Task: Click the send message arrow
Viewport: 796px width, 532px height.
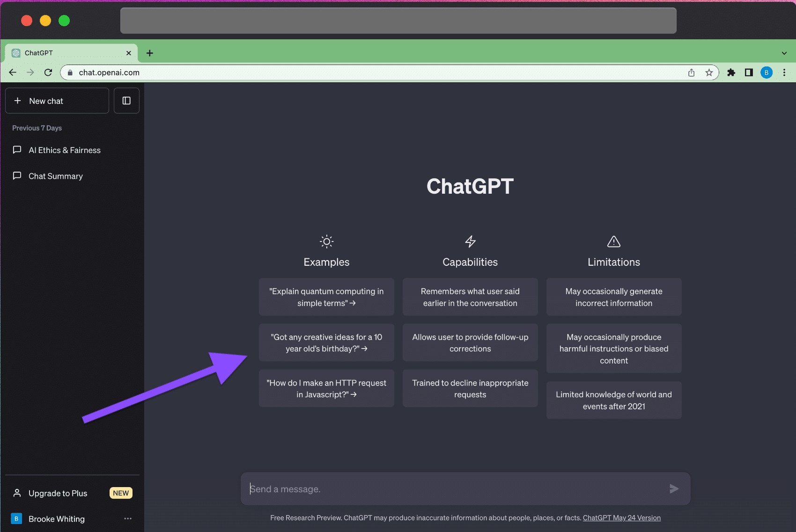Action: [x=673, y=488]
